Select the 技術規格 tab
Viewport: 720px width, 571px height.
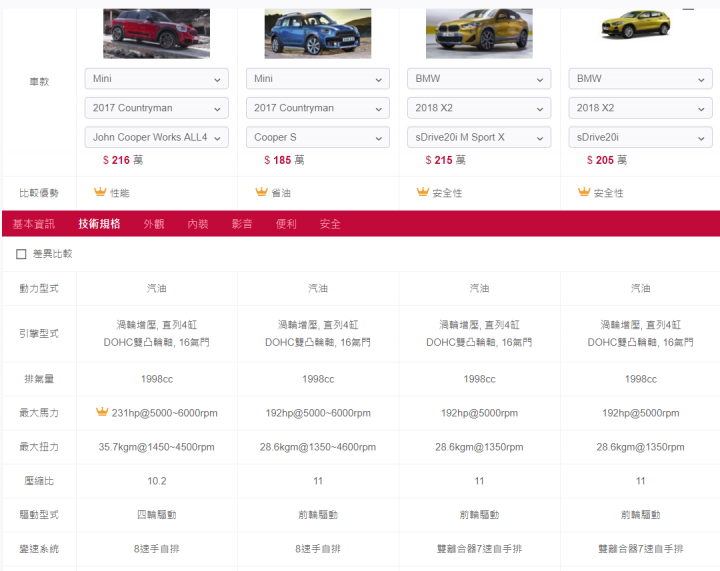[99, 224]
